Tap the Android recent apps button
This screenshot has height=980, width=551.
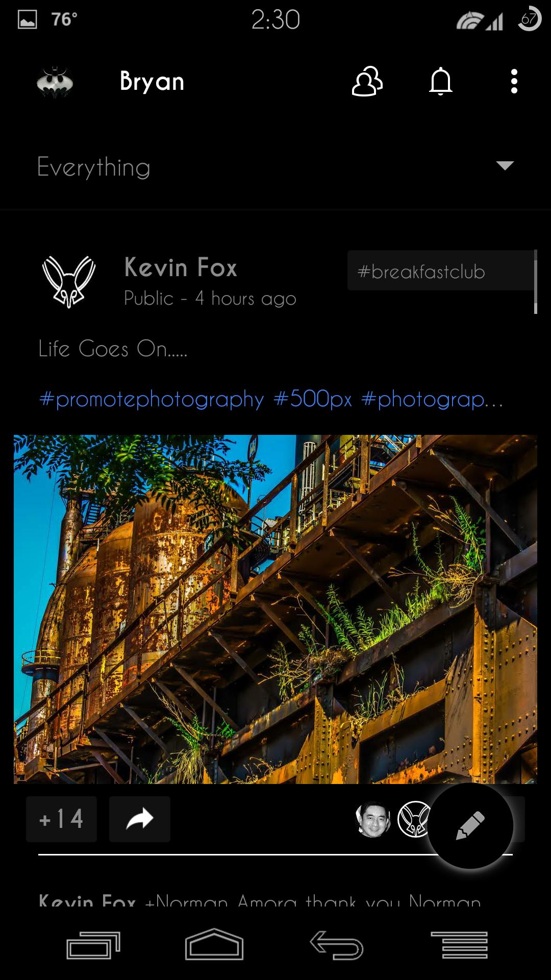(93, 945)
